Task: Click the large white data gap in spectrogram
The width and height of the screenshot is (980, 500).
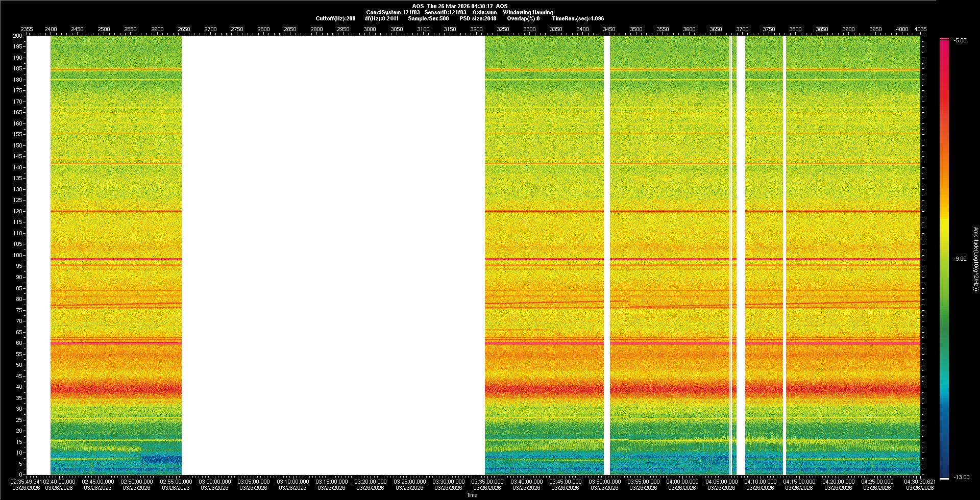Action: click(x=333, y=255)
